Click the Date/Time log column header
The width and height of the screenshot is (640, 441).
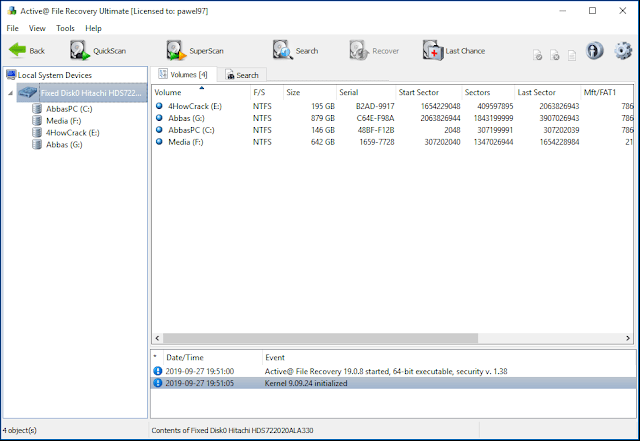pos(212,357)
